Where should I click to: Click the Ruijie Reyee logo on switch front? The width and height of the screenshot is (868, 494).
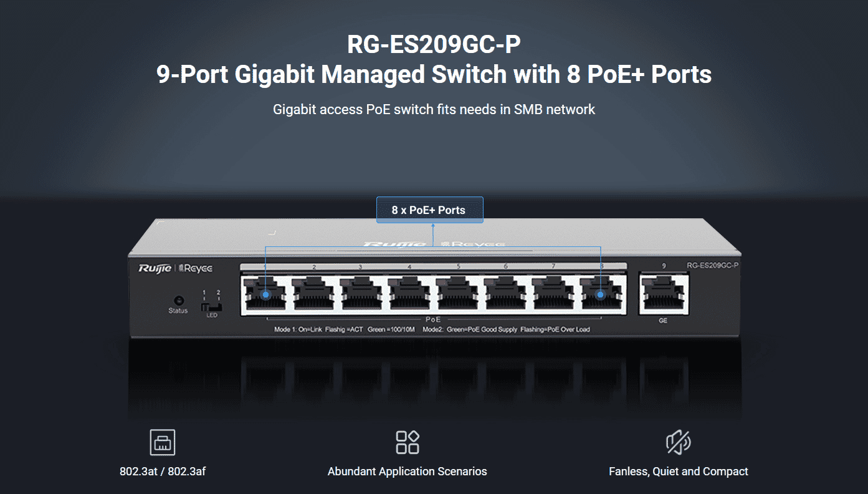coord(175,268)
